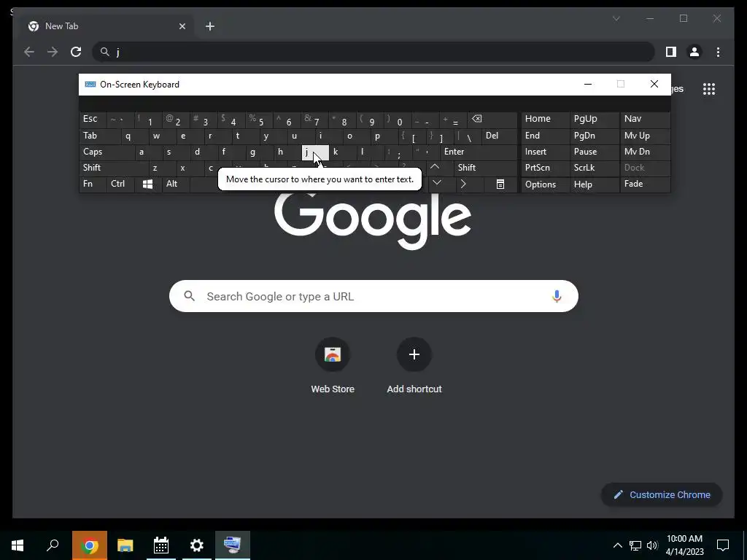Screen dimensions: 747x560
Task: Toggle the Insert key on keyboard
Action: pyautogui.click(x=545, y=152)
